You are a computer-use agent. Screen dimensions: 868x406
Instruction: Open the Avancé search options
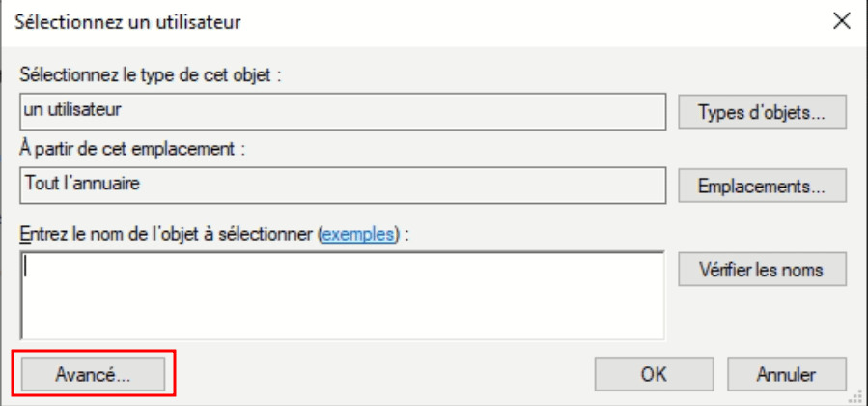[x=94, y=374]
